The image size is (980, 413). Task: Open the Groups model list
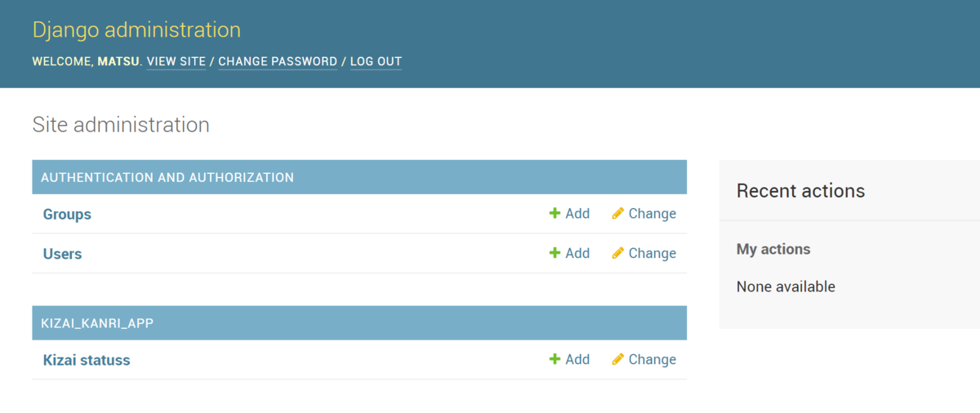tap(67, 215)
